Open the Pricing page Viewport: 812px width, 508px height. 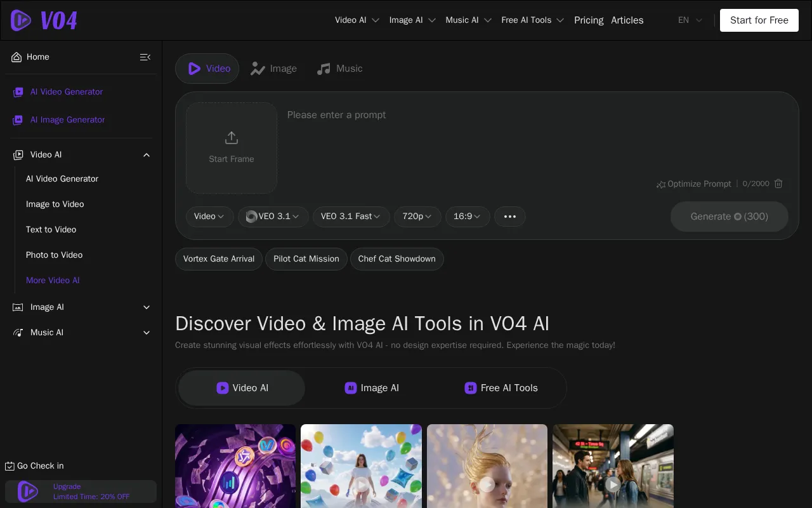[589, 20]
